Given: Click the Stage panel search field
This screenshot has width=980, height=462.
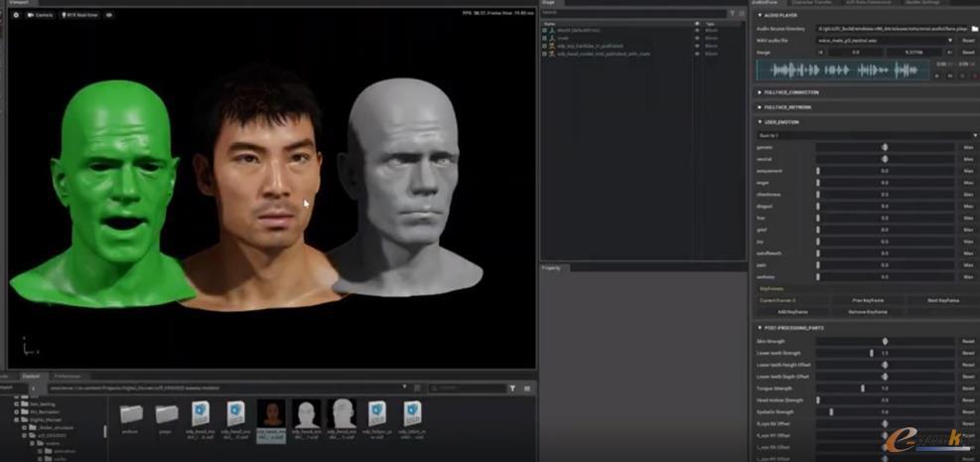Looking at the screenshot, I should click(633, 13).
